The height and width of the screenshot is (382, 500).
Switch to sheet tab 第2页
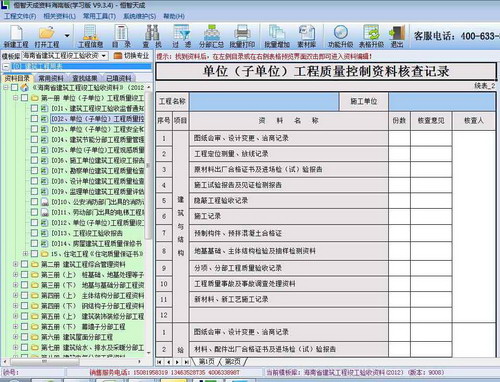click(x=232, y=361)
